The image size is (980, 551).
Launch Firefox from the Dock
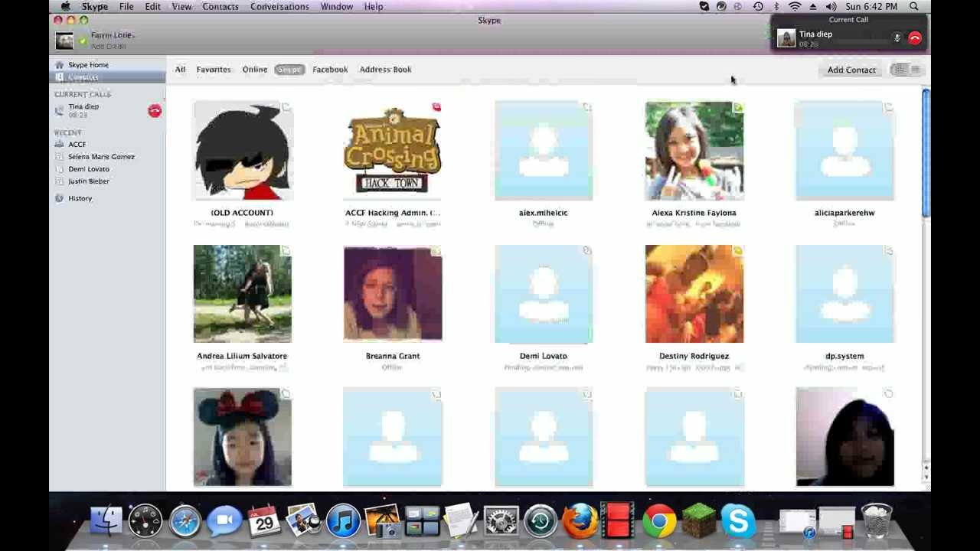coord(580,521)
